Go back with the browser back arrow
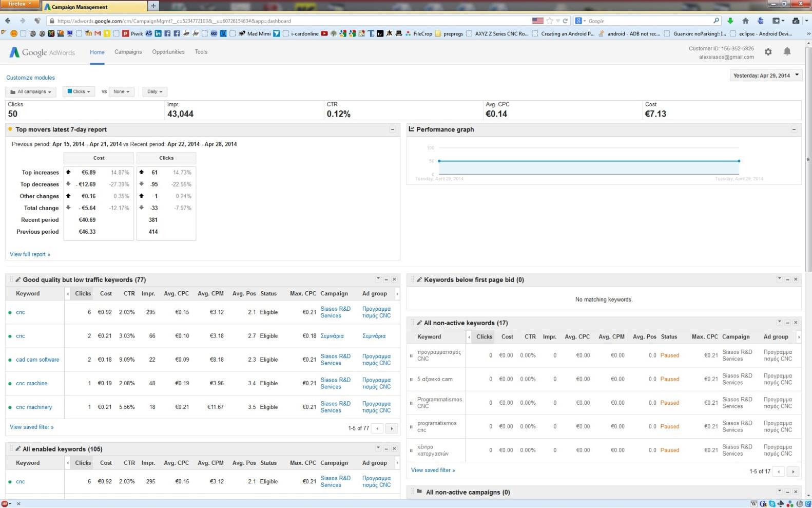This screenshot has height=508, width=812. click(8, 21)
